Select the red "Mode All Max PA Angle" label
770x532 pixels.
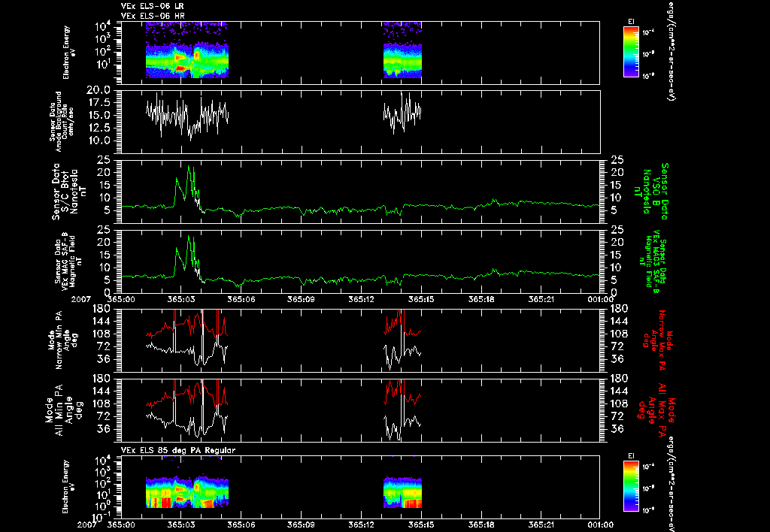coord(655,410)
